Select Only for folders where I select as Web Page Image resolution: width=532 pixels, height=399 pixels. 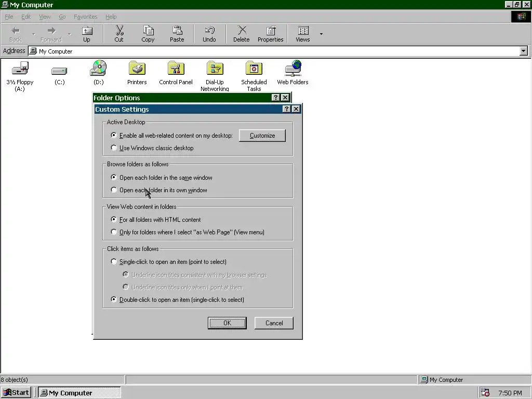(188, 232)
